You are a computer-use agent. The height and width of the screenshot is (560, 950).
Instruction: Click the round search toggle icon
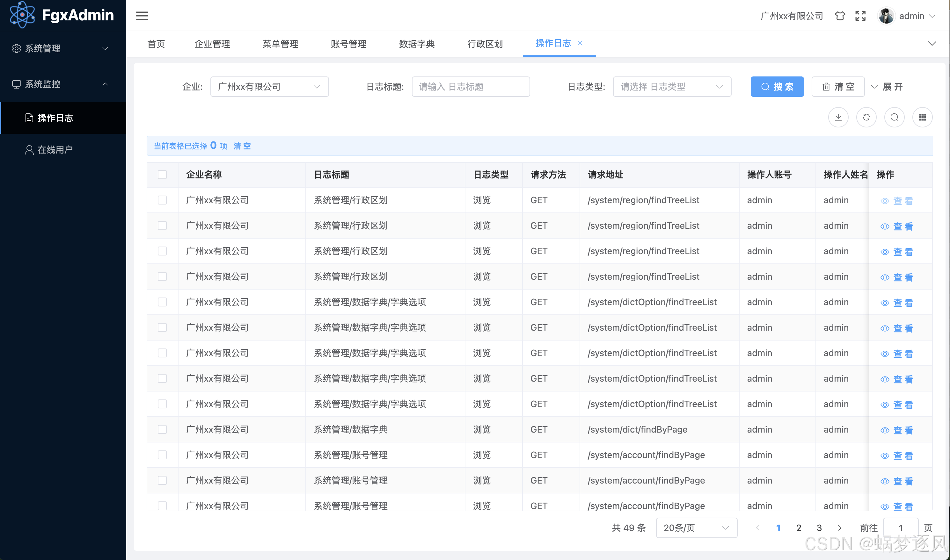point(894,117)
